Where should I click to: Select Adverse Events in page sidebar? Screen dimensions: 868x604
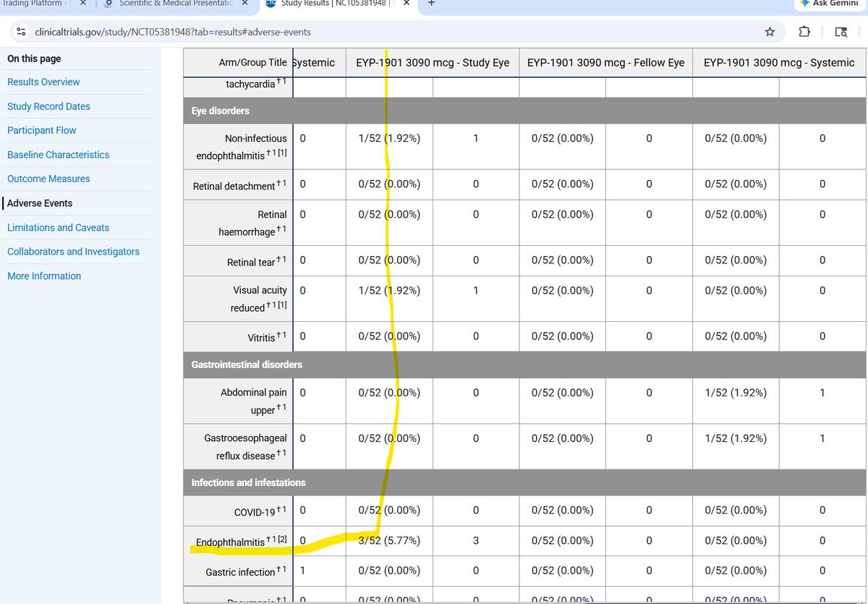click(x=40, y=203)
